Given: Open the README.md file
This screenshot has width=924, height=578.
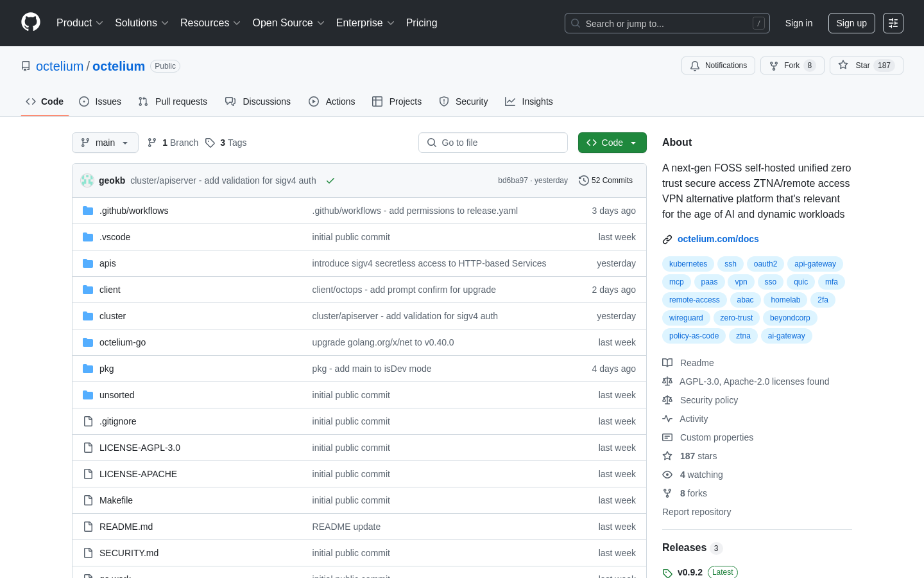Looking at the screenshot, I should pos(126,527).
